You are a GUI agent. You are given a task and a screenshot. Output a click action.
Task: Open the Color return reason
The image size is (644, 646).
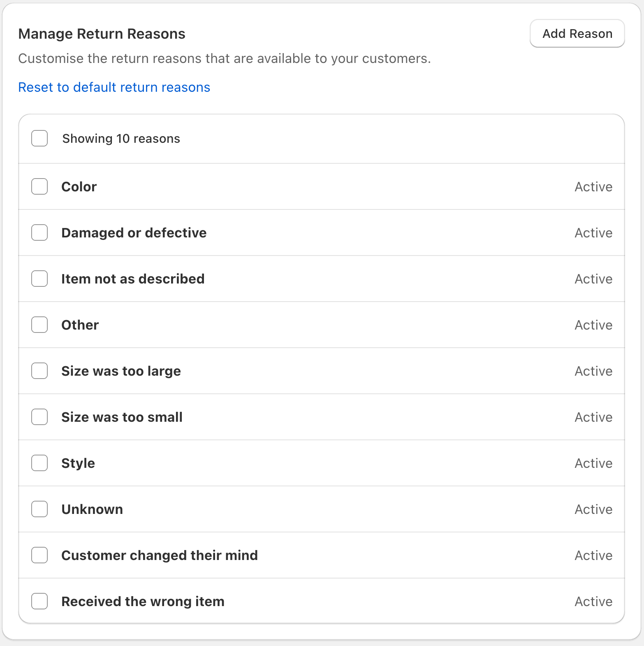click(79, 187)
